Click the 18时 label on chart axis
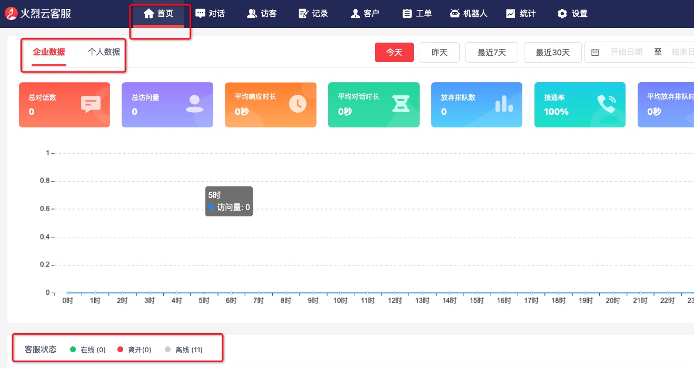 (558, 301)
